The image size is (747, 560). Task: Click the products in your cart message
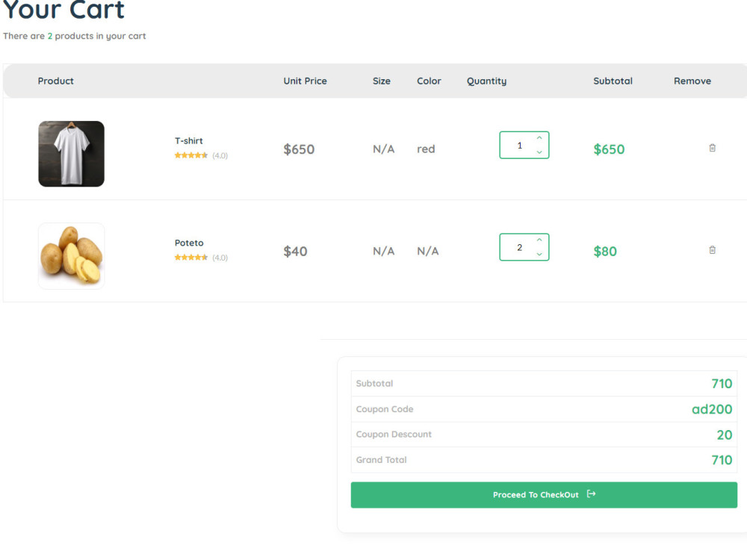pyautogui.click(x=74, y=36)
